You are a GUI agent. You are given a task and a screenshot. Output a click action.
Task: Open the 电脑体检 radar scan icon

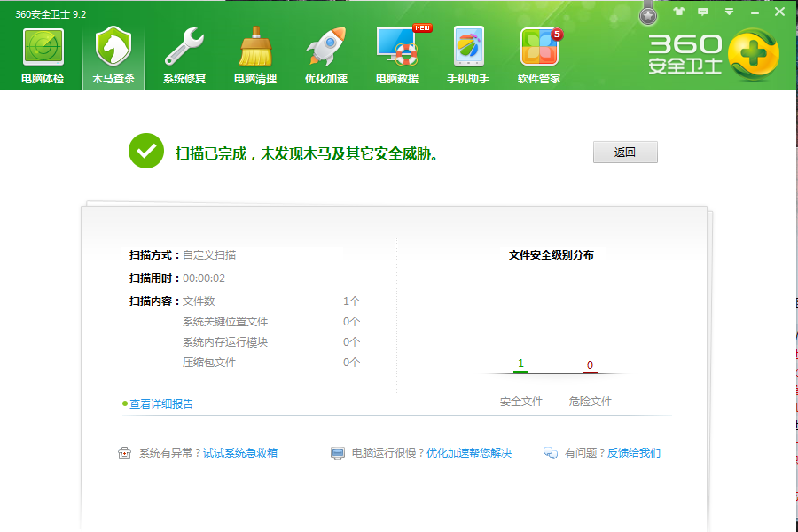43,49
